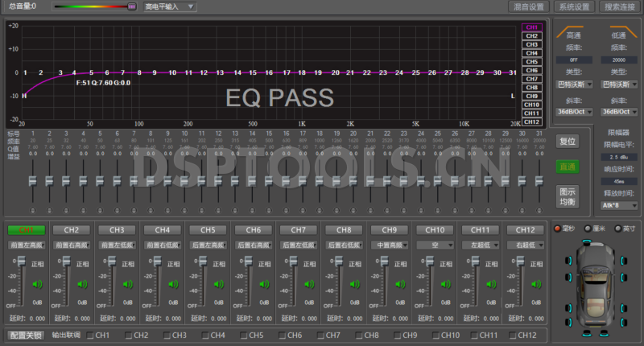Switch to the CH7 channel tab
Screen dimensions: 644x346
point(298,230)
